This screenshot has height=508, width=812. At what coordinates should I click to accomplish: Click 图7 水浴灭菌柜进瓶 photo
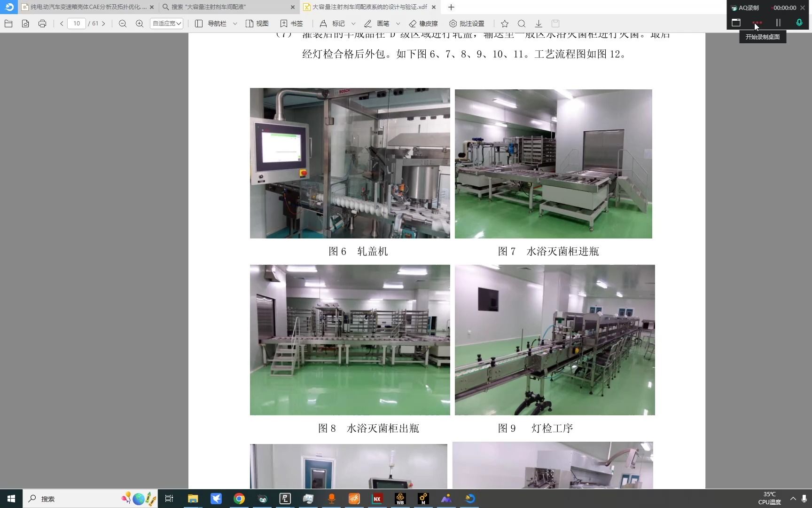pos(553,164)
